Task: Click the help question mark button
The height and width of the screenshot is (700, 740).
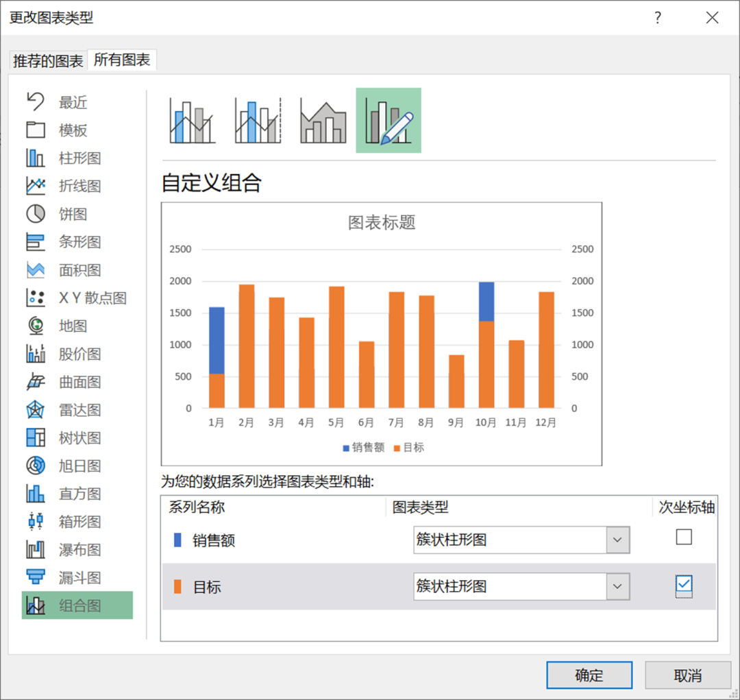Action: tap(658, 18)
